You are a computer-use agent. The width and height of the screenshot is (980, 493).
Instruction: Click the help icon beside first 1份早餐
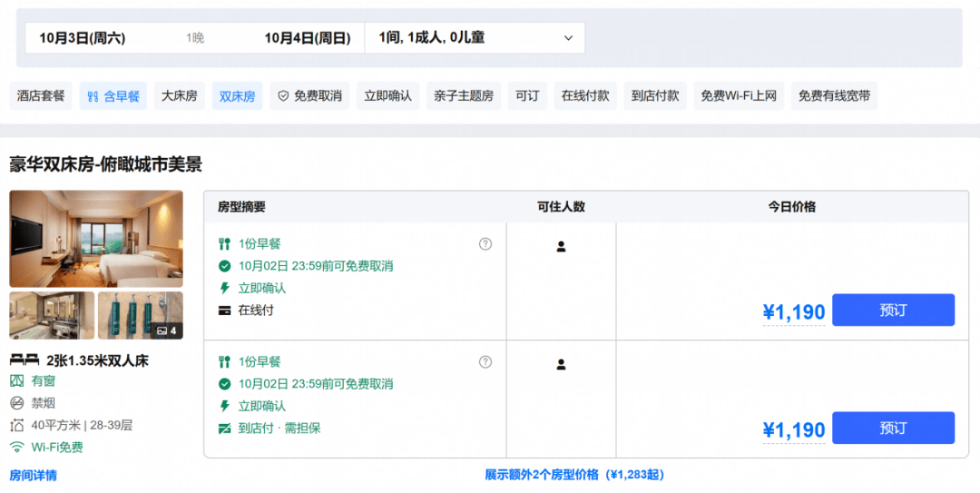click(x=485, y=244)
